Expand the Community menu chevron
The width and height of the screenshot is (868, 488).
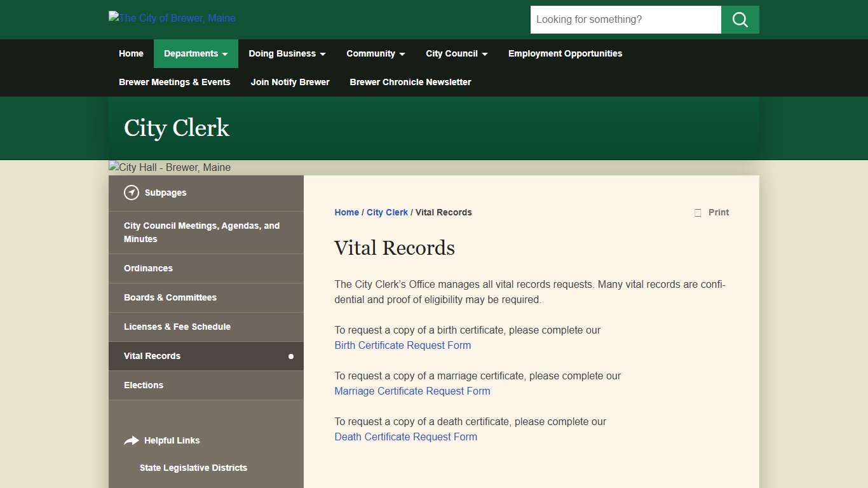tap(402, 54)
